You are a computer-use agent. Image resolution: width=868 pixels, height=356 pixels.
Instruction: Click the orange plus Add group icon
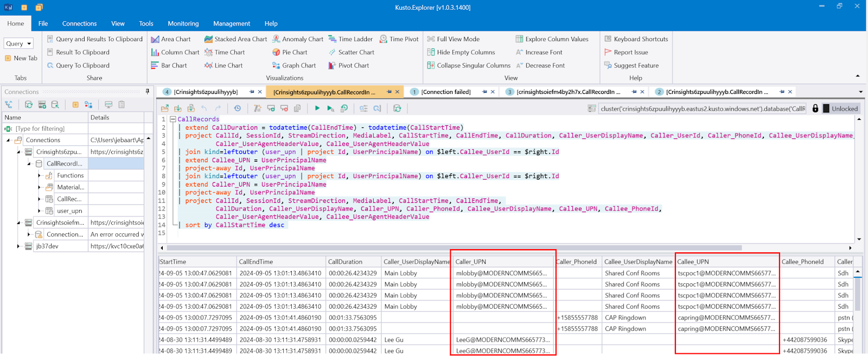click(x=75, y=105)
